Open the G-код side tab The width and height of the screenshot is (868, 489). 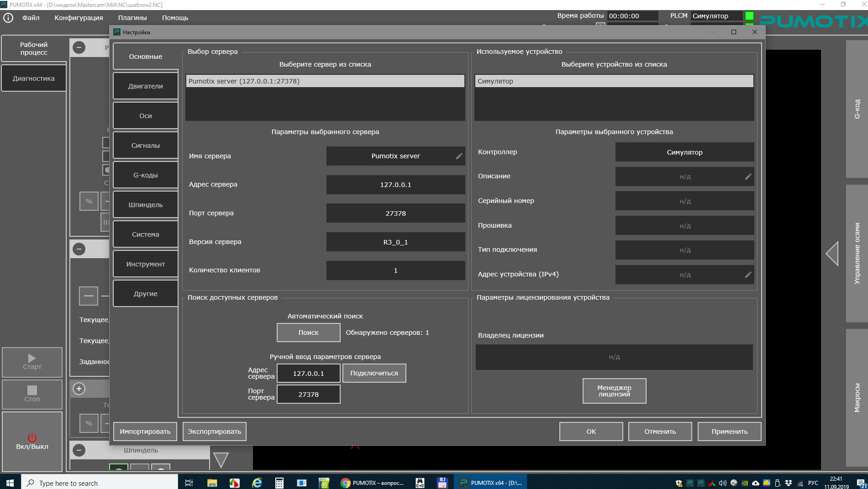pos(857,109)
